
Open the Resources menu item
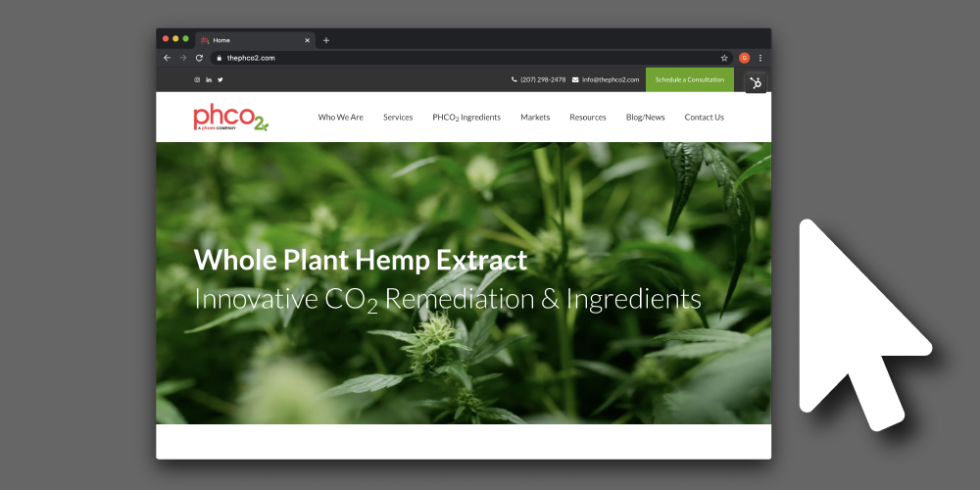(x=588, y=118)
